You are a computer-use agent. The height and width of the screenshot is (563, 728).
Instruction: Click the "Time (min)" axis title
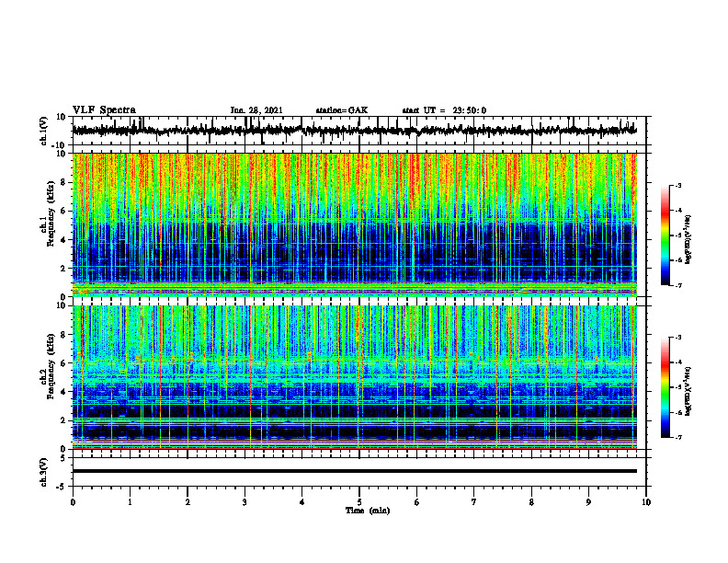tap(368, 511)
